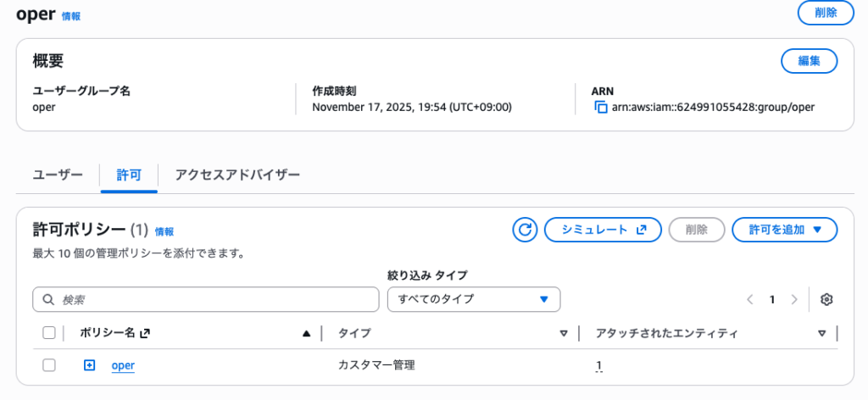The image size is (868, 400).
Task: Click the シミュレート button
Action: (602, 230)
